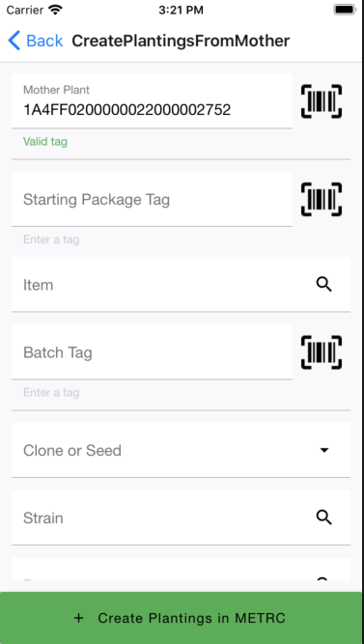Screen dimensions: 364x644
Task: Select the Item search field
Action: coord(181,284)
